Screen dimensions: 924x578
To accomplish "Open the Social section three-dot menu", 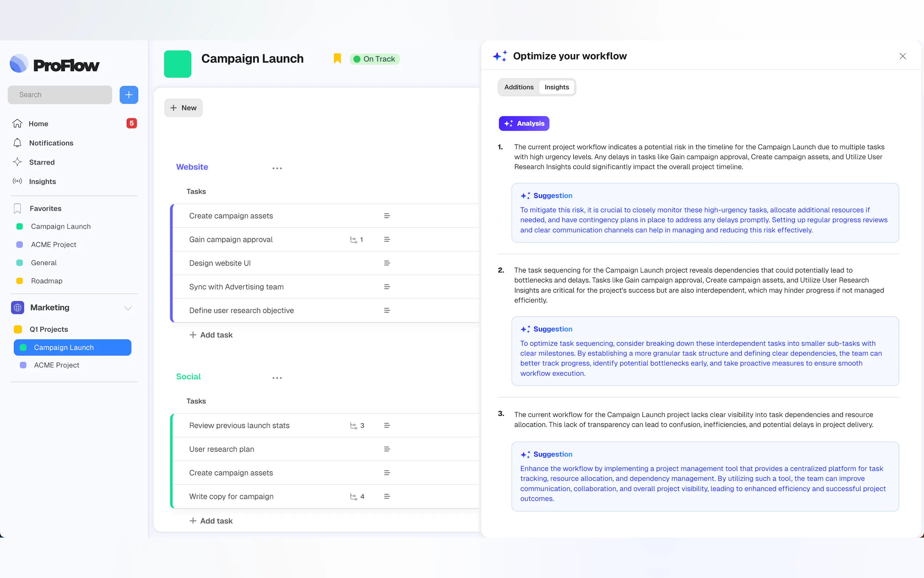I will coord(277,378).
